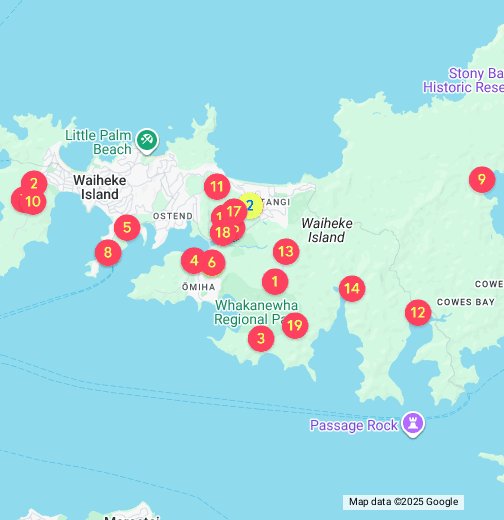The image size is (504, 520).
Task: Click red marker number 17
Action: 234,212
